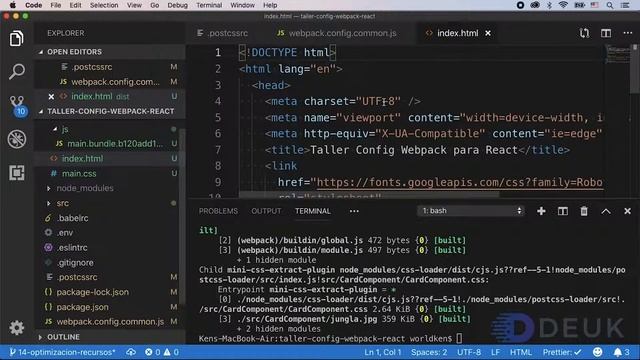The height and width of the screenshot is (360, 640).
Task: Split the editor to the right
Action: pos(606,33)
